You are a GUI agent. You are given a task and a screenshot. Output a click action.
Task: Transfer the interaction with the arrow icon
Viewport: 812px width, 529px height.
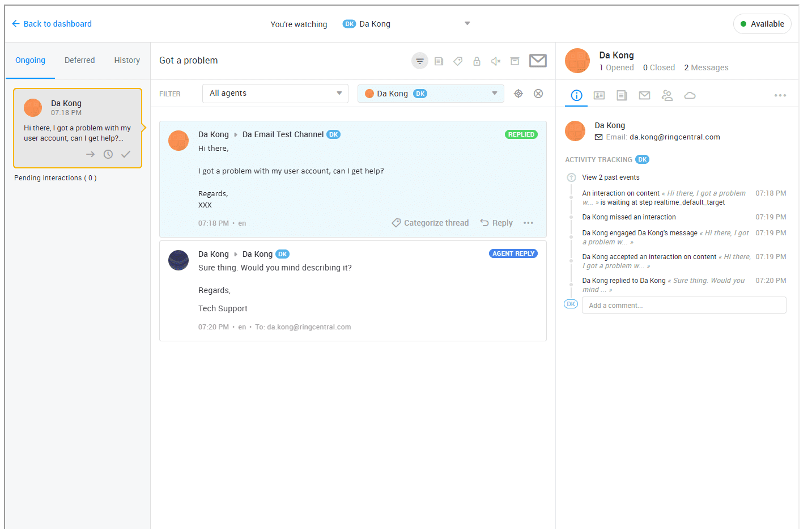pyautogui.click(x=90, y=154)
